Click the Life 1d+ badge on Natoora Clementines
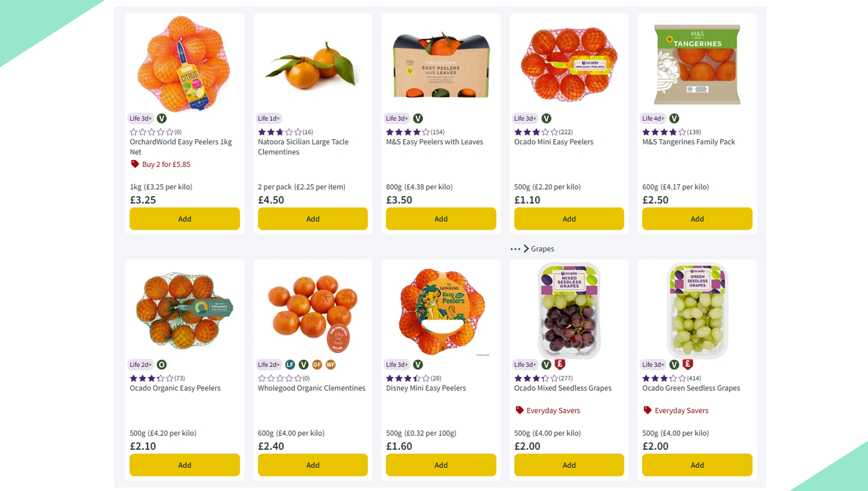Viewport: 868px width, 491px height. 269,118
